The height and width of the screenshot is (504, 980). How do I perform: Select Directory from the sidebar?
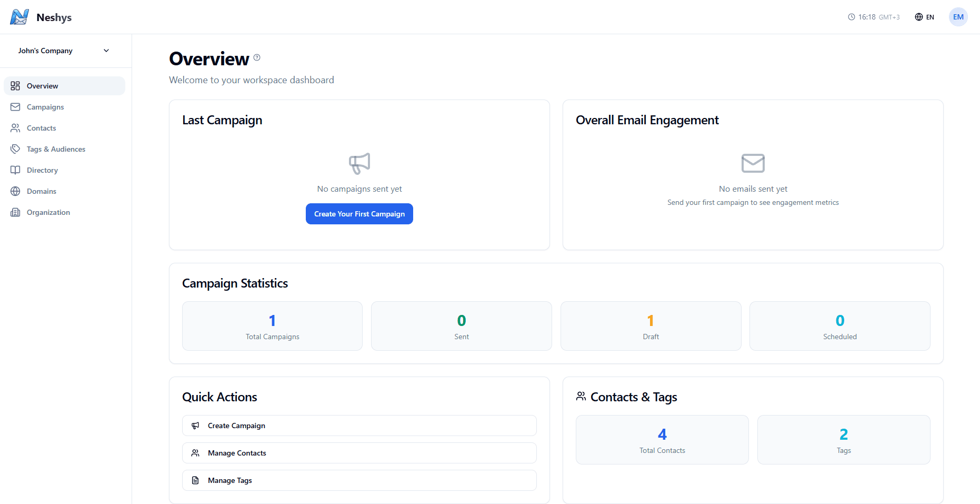42,170
